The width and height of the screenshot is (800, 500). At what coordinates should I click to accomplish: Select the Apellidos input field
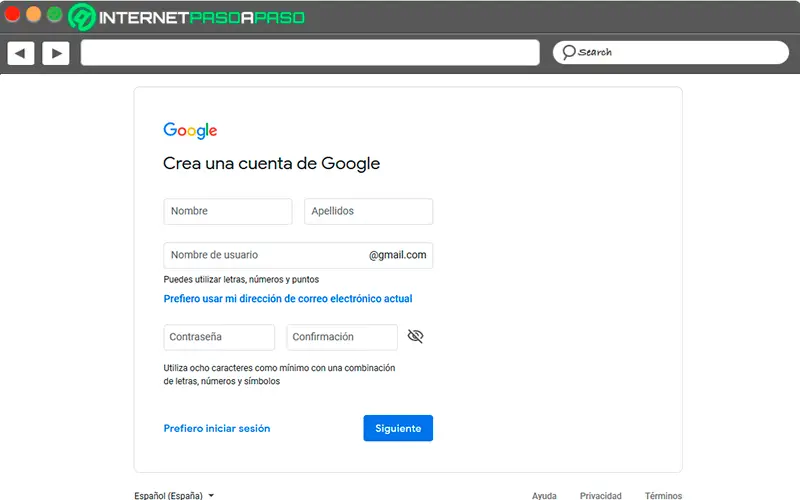[368, 211]
